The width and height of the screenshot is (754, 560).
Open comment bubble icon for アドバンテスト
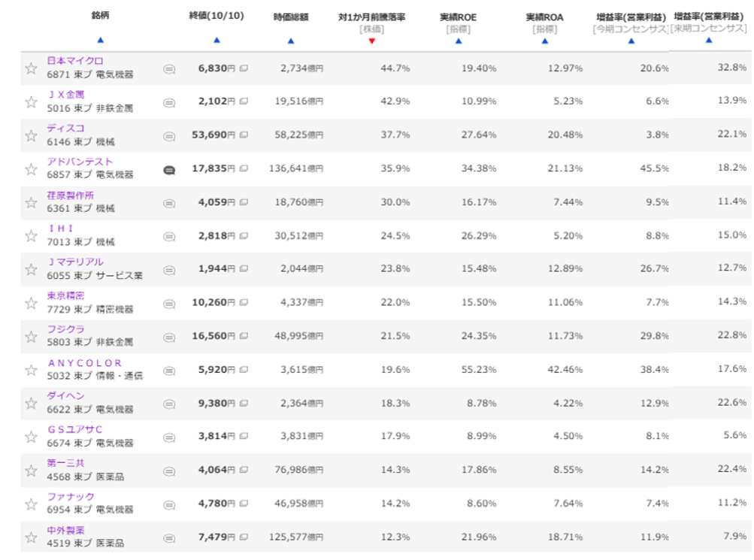pos(169,170)
